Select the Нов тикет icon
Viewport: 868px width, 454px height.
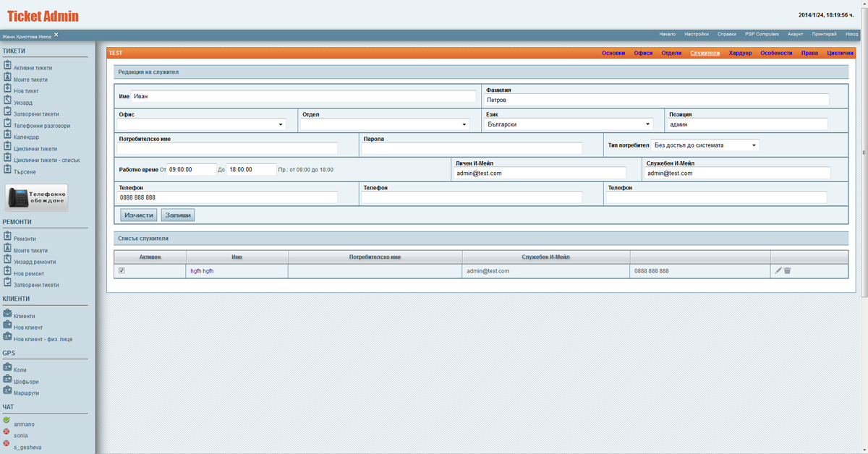coord(7,91)
